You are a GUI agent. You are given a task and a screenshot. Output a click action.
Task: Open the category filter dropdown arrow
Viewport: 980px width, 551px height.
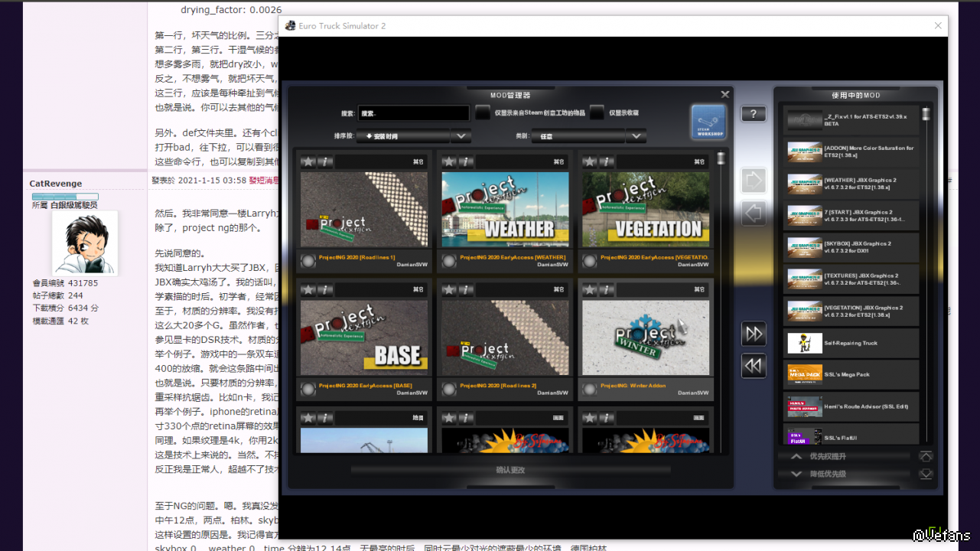tap(636, 136)
